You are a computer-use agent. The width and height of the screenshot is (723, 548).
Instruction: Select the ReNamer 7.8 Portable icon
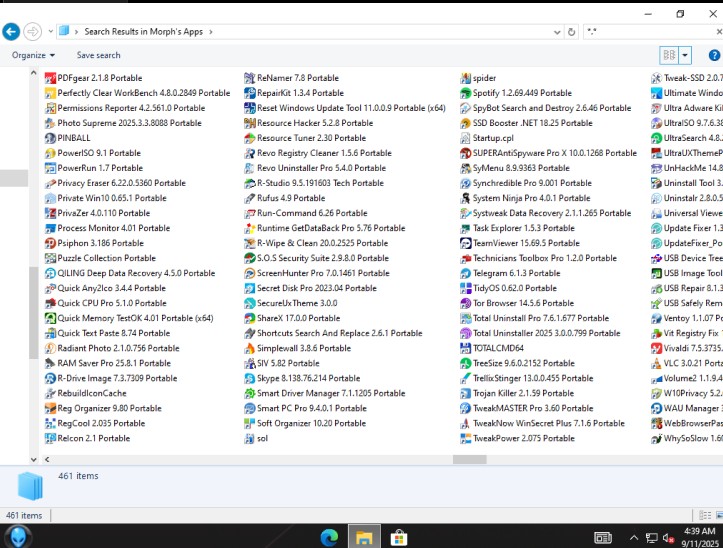249,78
